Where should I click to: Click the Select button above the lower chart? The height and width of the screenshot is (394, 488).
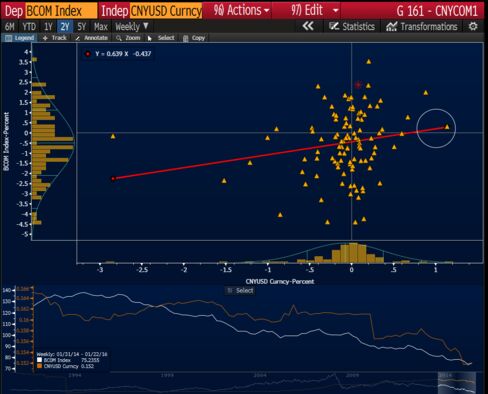point(241,291)
